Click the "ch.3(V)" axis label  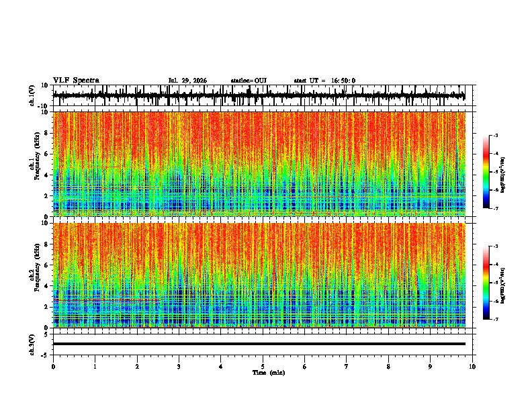[x=32, y=345]
